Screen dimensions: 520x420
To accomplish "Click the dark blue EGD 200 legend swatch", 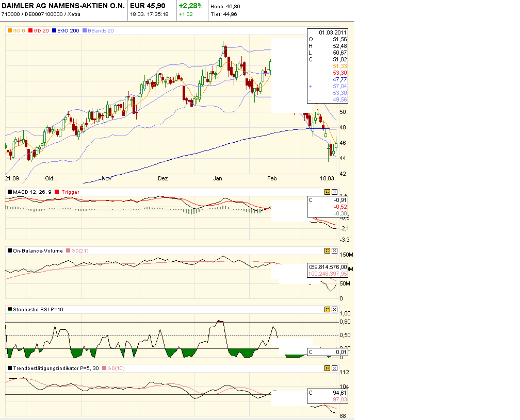I will pyautogui.click(x=54, y=30).
